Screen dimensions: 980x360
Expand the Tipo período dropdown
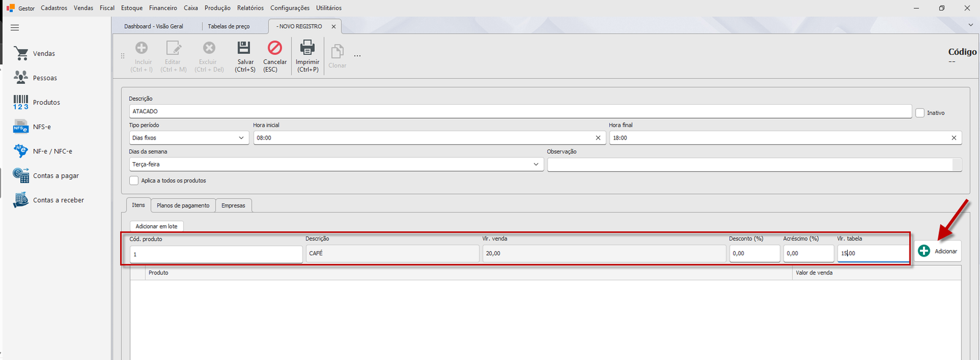(241, 138)
